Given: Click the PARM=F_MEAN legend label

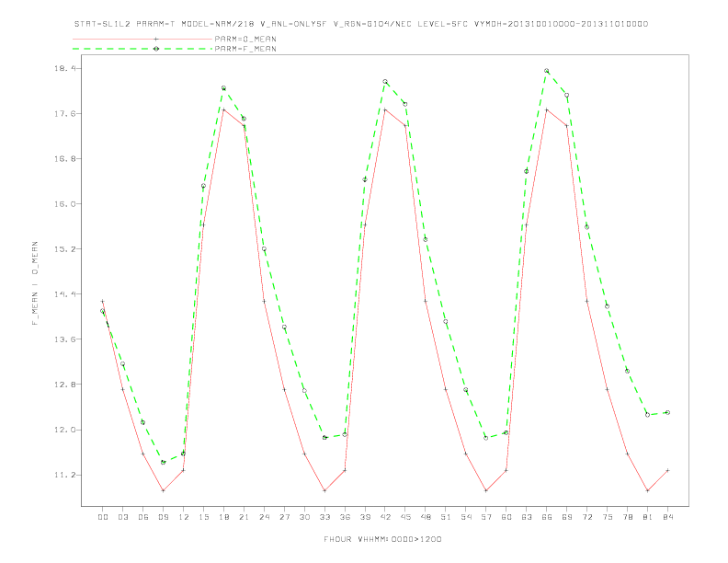Looking at the screenshot, I should pos(245,49).
